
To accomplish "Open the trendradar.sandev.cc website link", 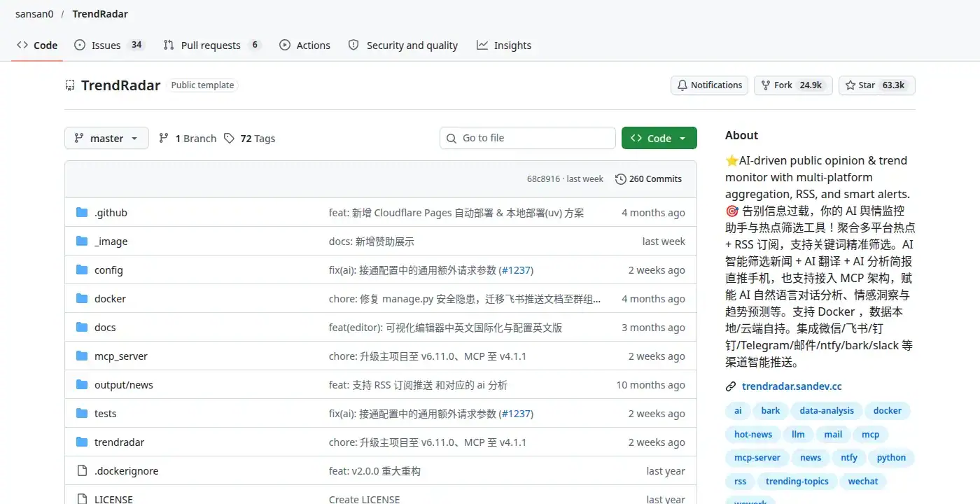I will tap(792, 386).
